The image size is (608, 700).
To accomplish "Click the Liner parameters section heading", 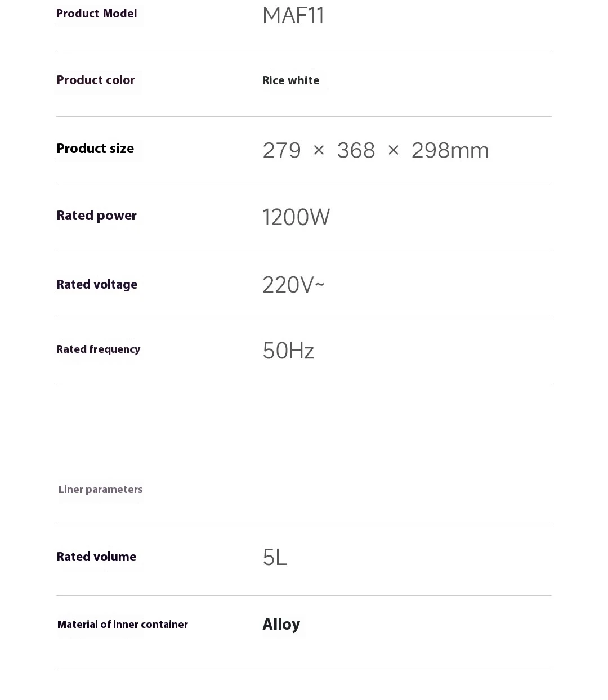I will tap(100, 490).
